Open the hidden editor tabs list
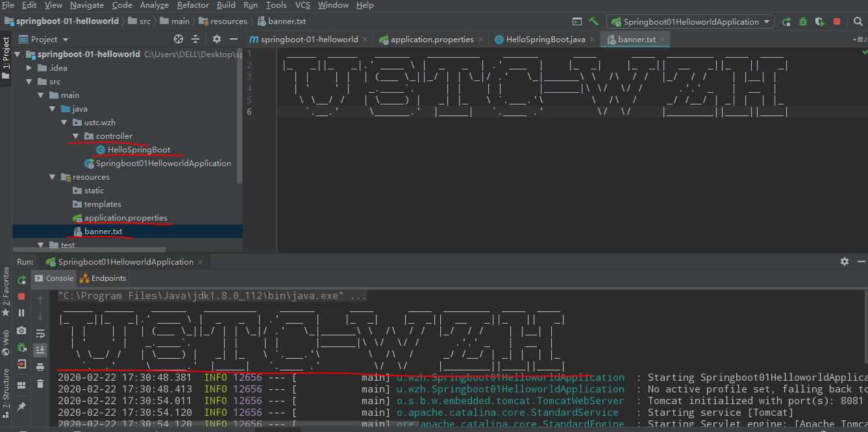Screen dimensions: 868x432 tap(861, 40)
